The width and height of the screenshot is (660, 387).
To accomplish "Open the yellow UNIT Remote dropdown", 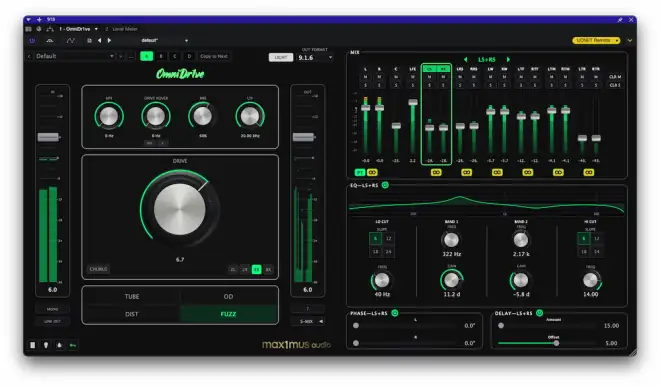I will (596, 40).
